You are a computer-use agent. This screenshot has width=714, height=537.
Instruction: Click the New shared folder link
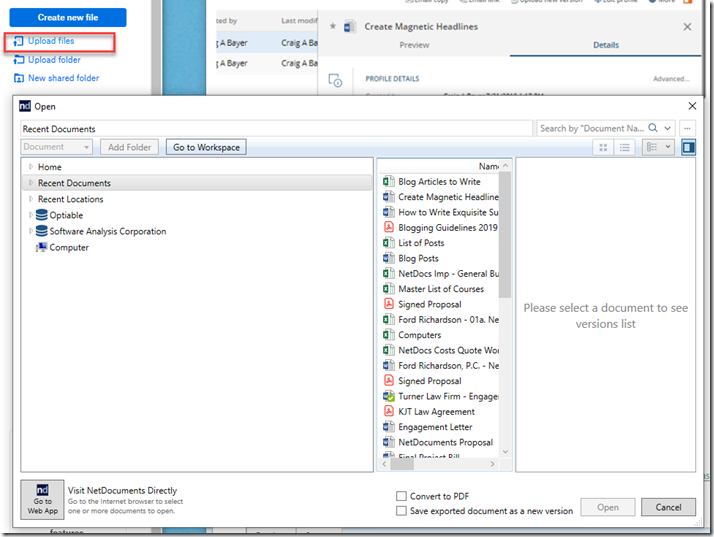pos(63,78)
